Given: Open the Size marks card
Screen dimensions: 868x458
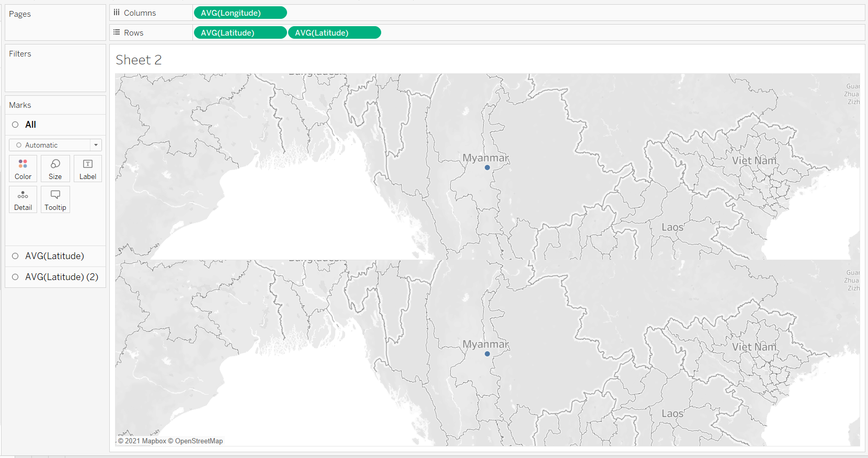Looking at the screenshot, I should tap(55, 169).
